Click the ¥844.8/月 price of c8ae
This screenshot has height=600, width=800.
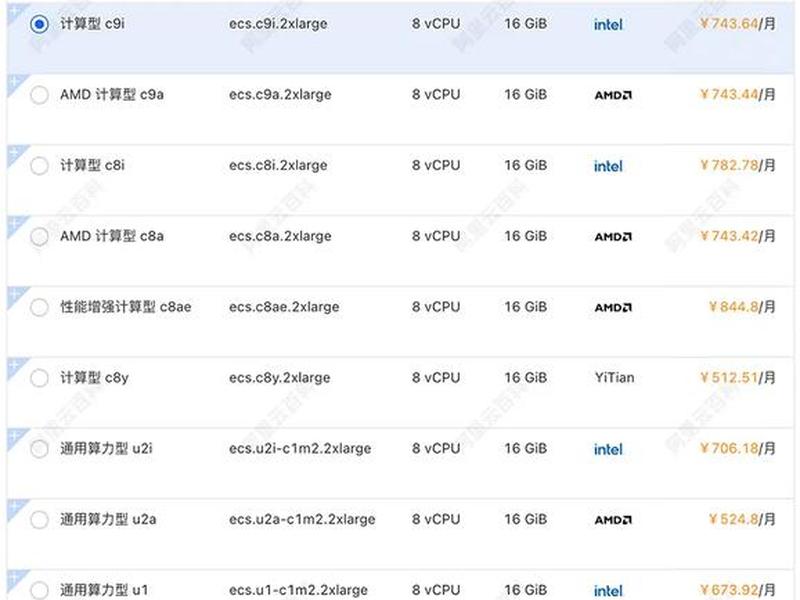(742, 307)
